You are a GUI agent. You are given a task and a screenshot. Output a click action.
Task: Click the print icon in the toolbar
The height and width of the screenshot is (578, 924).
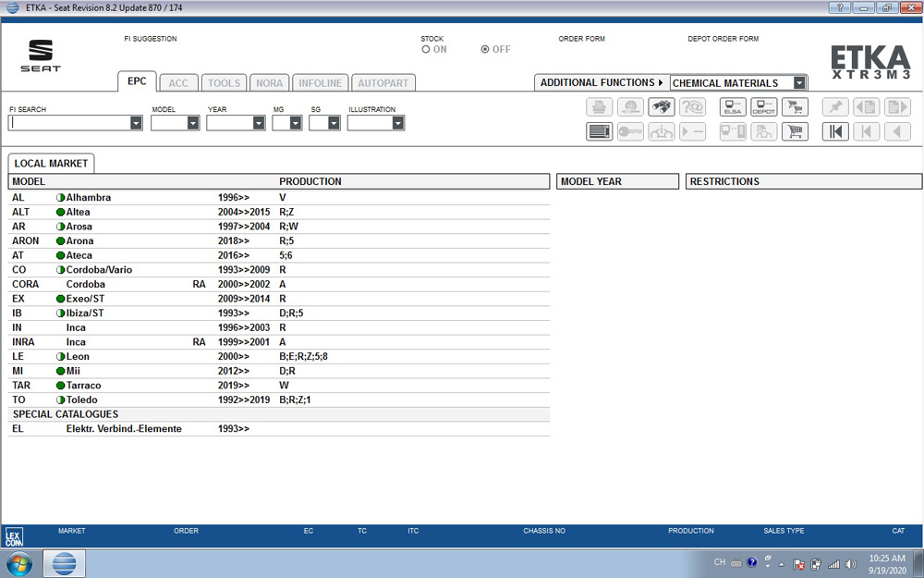(600, 107)
